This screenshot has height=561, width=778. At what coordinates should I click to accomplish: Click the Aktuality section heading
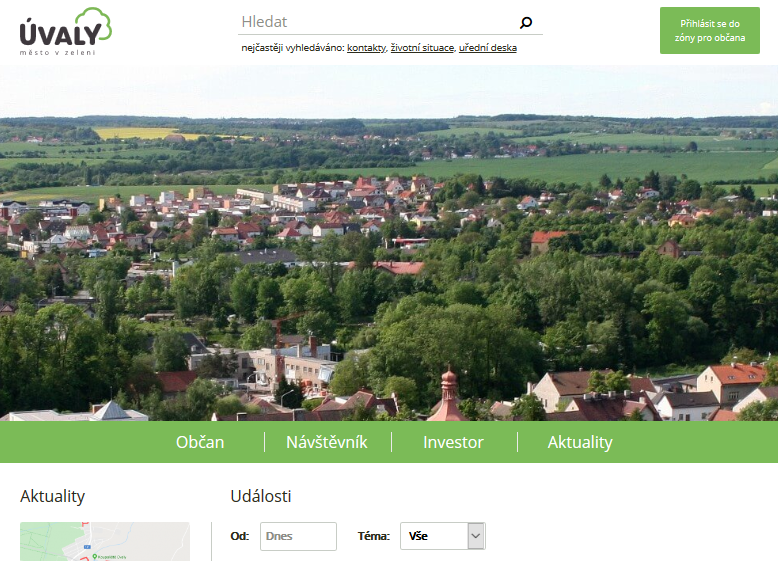point(53,497)
